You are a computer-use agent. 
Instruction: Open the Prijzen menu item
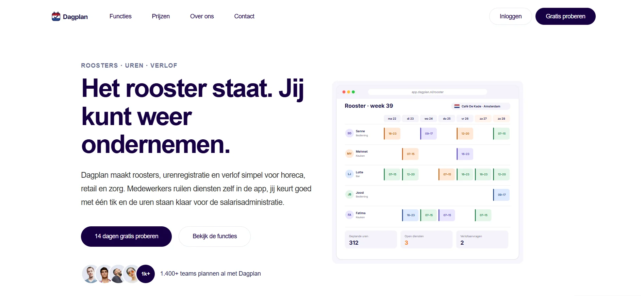161,16
